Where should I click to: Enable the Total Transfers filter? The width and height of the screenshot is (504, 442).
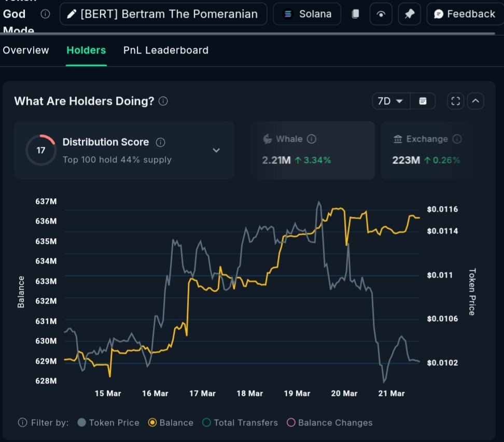(240, 422)
